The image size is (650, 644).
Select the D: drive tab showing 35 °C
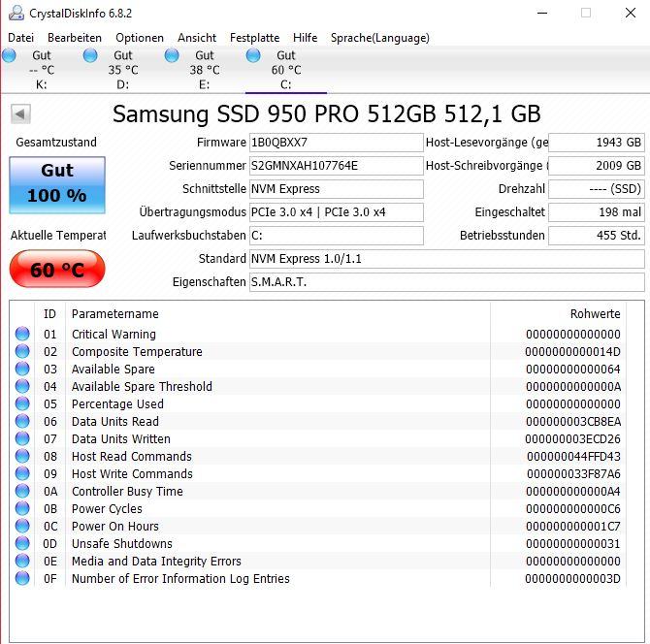122,70
